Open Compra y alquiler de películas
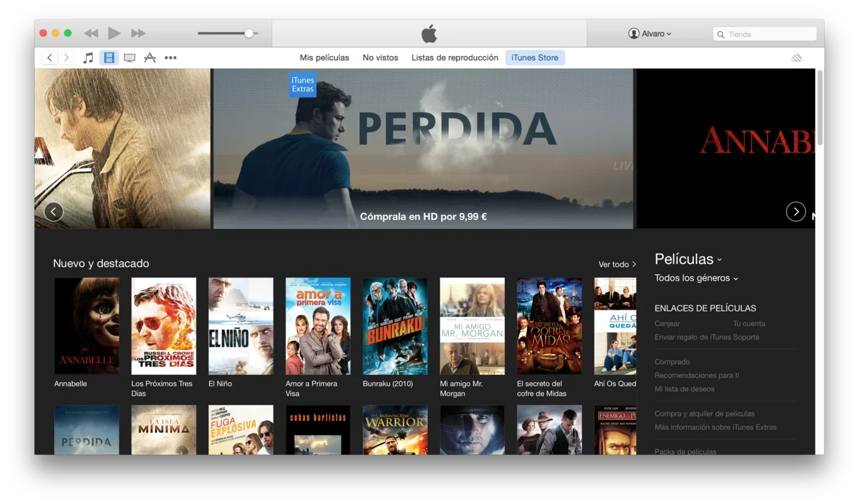The image size is (859, 504). coord(705,414)
